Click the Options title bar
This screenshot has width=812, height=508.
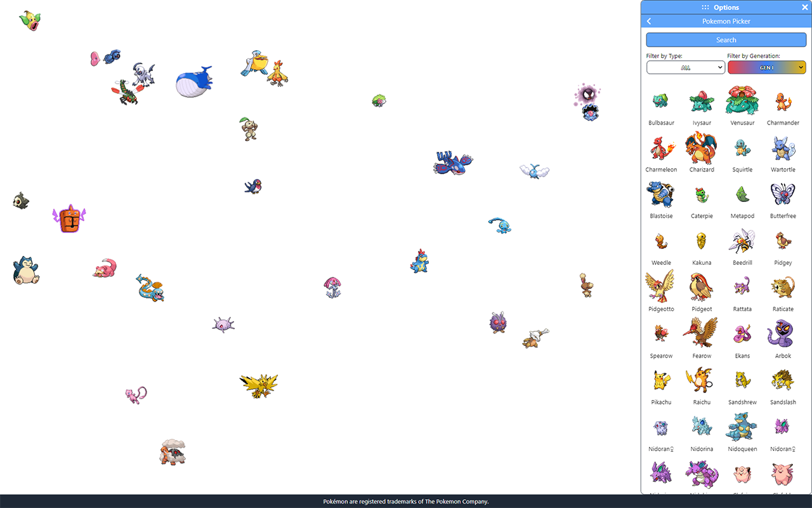click(726, 7)
